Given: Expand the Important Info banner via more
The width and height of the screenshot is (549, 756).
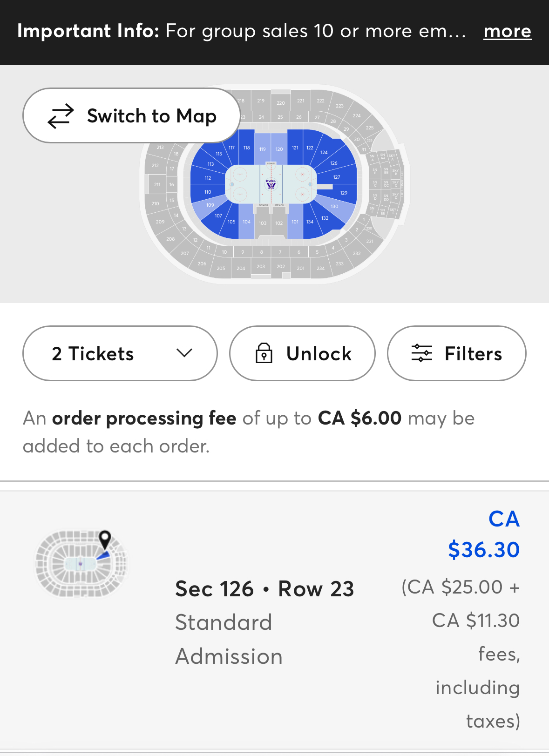Looking at the screenshot, I should pyautogui.click(x=507, y=31).
